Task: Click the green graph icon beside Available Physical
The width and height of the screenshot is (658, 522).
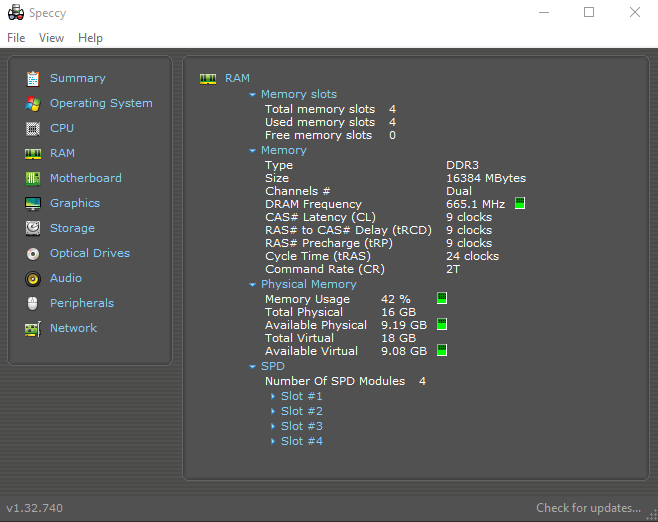Action: [442, 324]
